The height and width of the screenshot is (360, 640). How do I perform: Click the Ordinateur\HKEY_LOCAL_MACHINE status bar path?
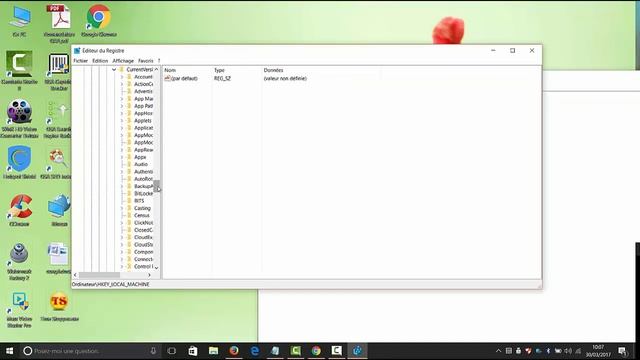pos(111,284)
